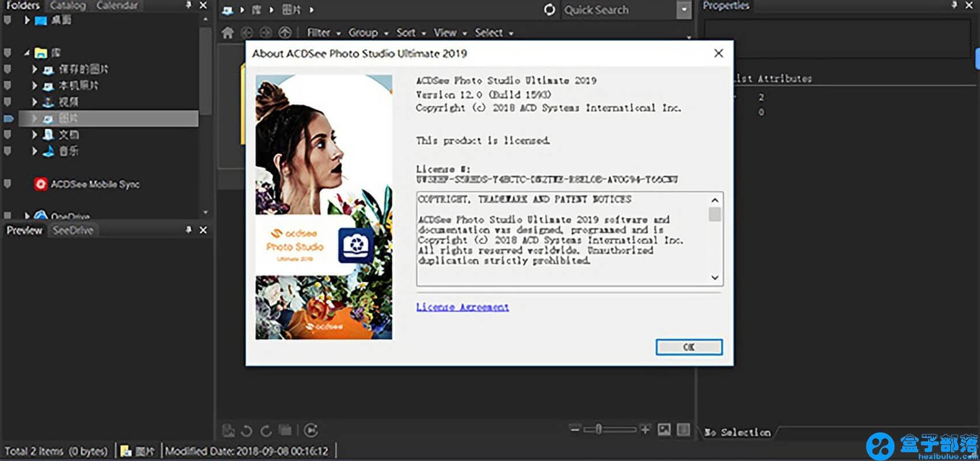Go to the Home folder icon
This screenshot has width=980, height=461.
pos(228,33)
